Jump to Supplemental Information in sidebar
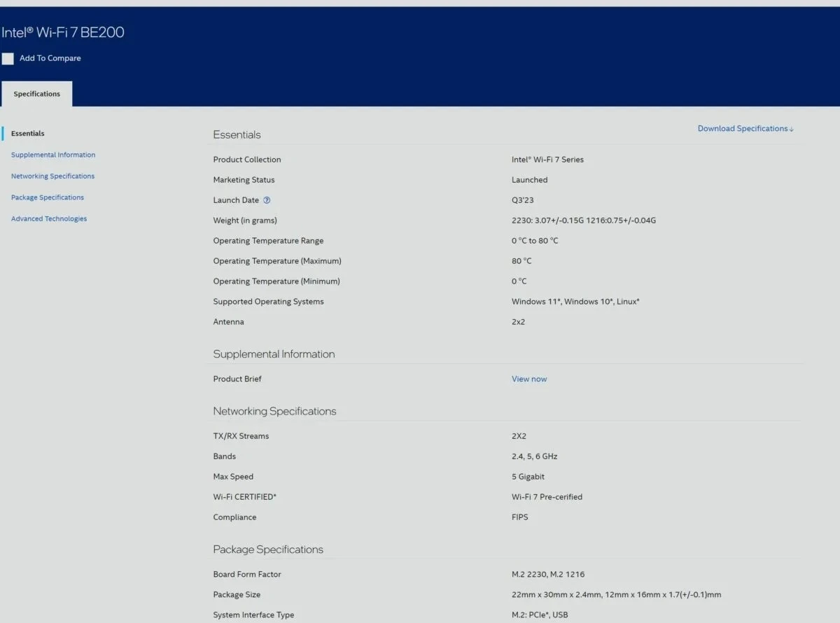 (x=53, y=155)
